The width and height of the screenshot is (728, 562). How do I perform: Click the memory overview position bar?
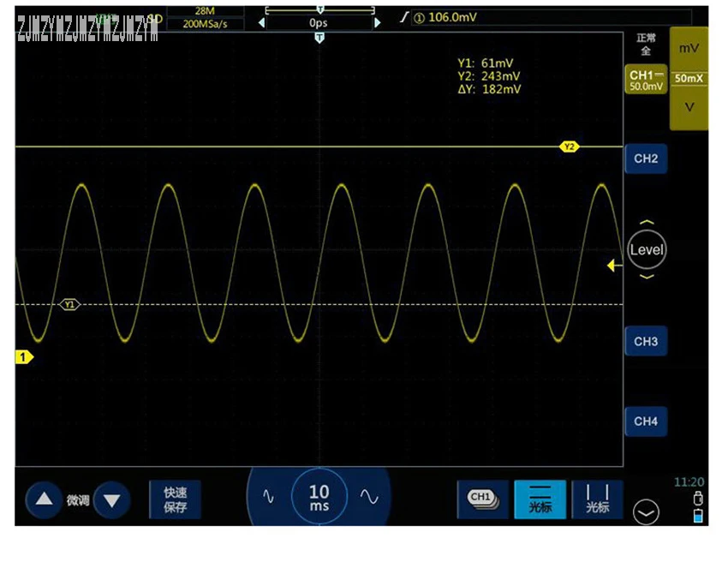(x=320, y=9)
